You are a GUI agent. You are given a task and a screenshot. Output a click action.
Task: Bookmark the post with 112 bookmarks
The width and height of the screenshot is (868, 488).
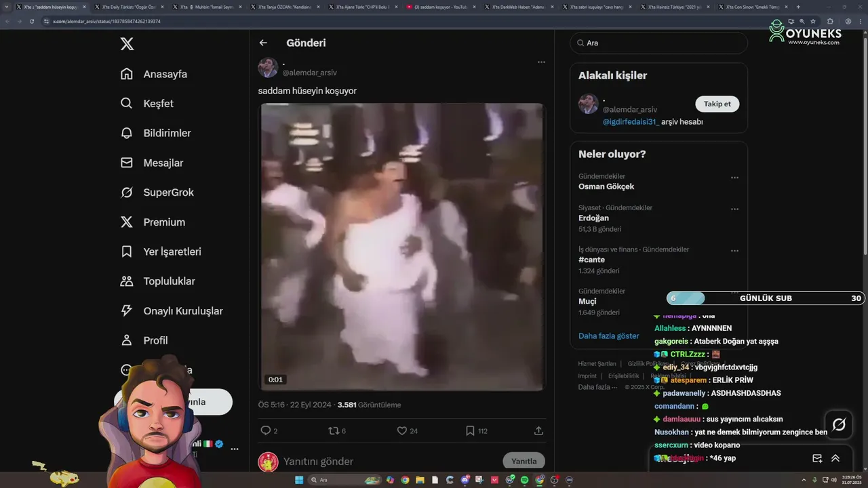(470, 430)
